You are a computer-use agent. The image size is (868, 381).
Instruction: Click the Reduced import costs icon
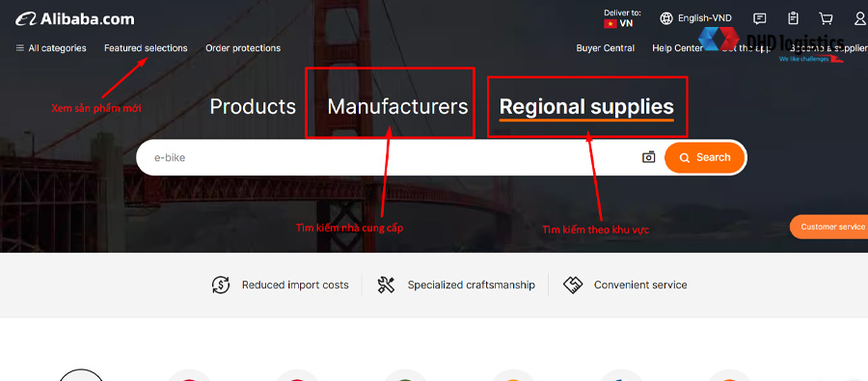(221, 285)
